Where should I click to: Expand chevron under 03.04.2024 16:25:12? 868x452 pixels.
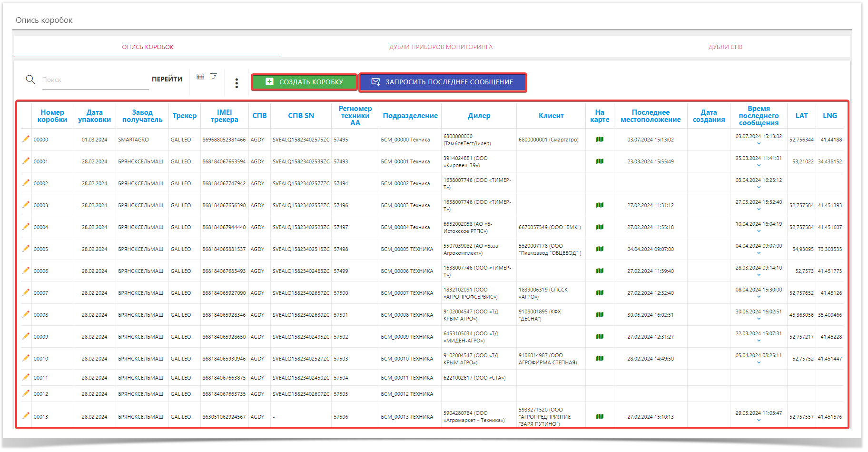(x=759, y=187)
